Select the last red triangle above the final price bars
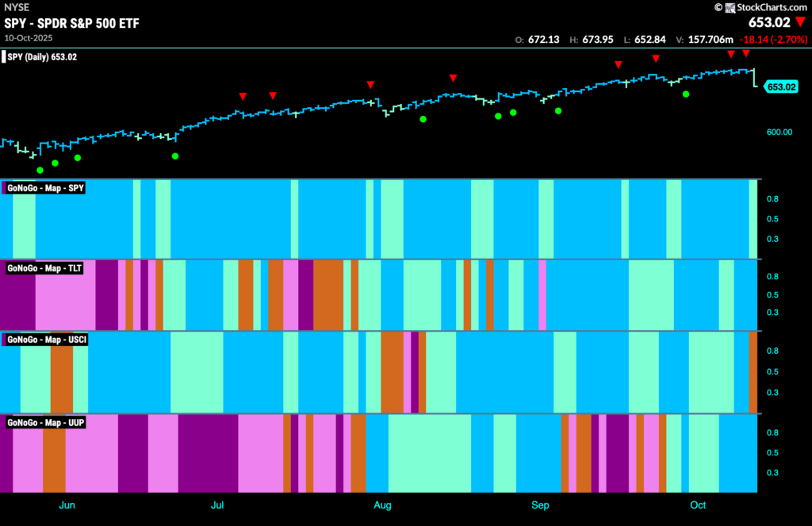This screenshot has height=526, width=812. point(746,53)
